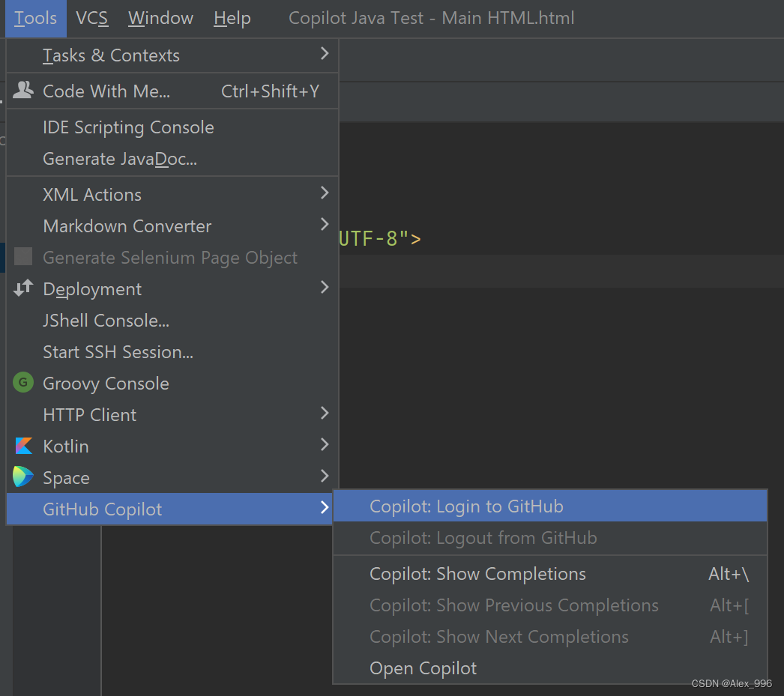Click the Code With Me people icon

(23, 91)
